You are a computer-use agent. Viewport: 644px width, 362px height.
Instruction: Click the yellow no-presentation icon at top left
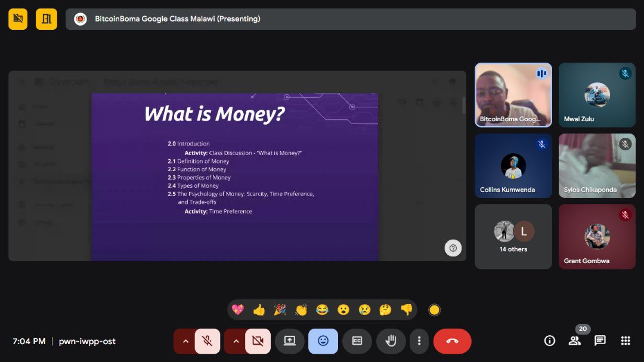(18, 19)
